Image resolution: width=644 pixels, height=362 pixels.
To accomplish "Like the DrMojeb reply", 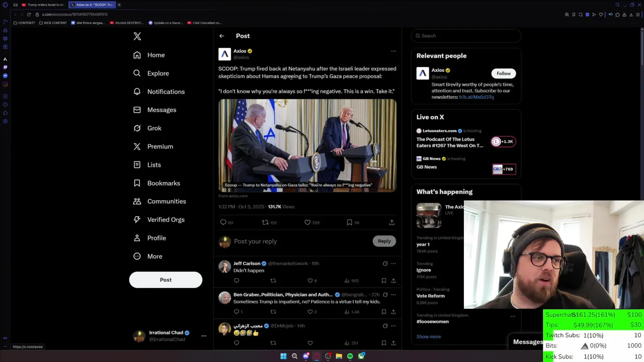I will click(310, 343).
